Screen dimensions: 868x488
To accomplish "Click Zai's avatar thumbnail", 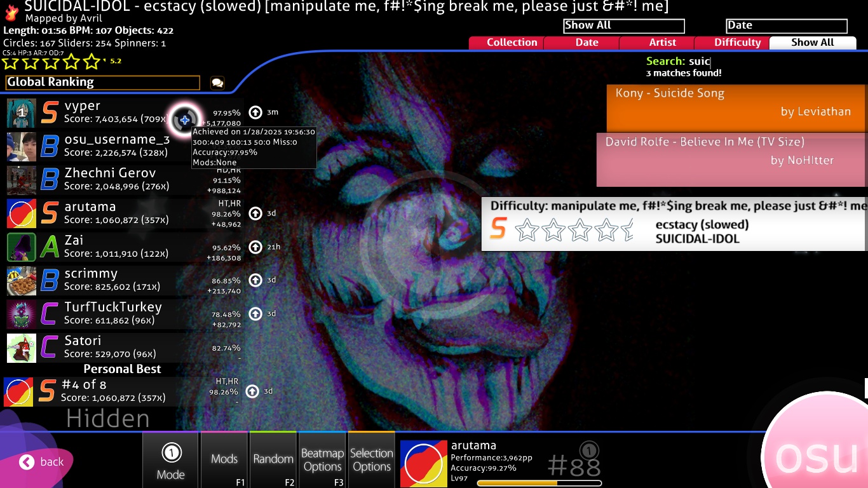I will [22, 247].
